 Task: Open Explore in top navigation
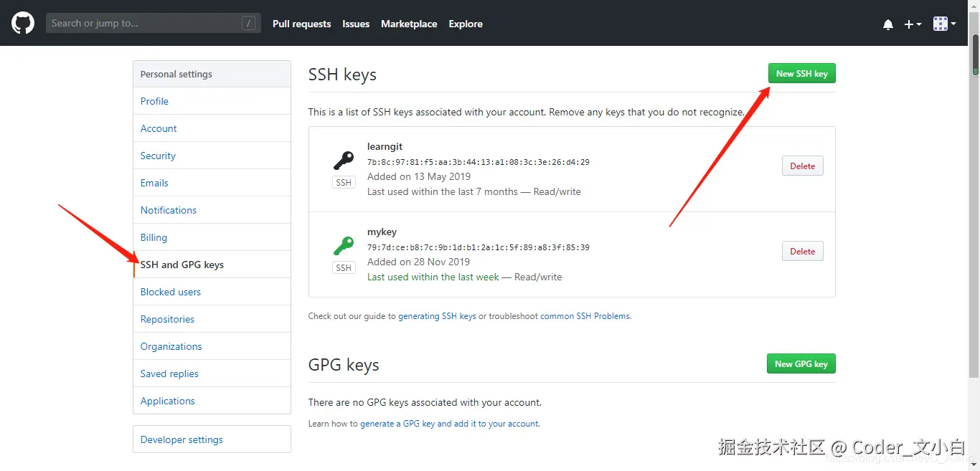[466, 24]
